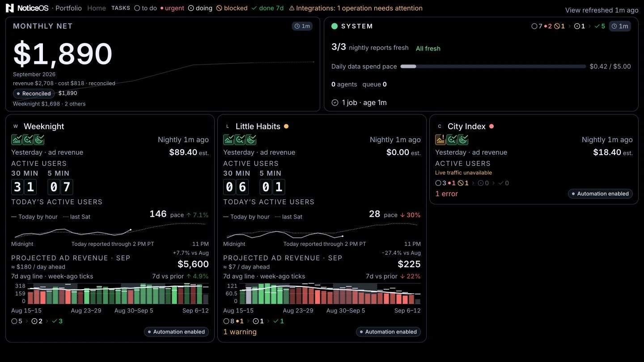Click the C avatar on City Index card
This screenshot has height=362, width=644.
440,126
